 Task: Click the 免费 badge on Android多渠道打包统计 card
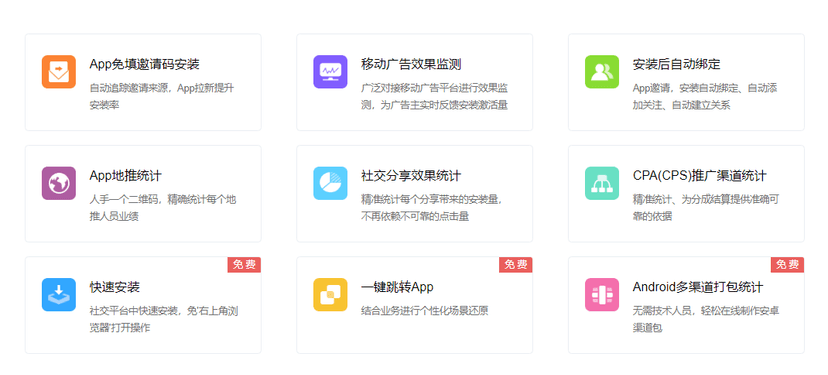click(787, 265)
